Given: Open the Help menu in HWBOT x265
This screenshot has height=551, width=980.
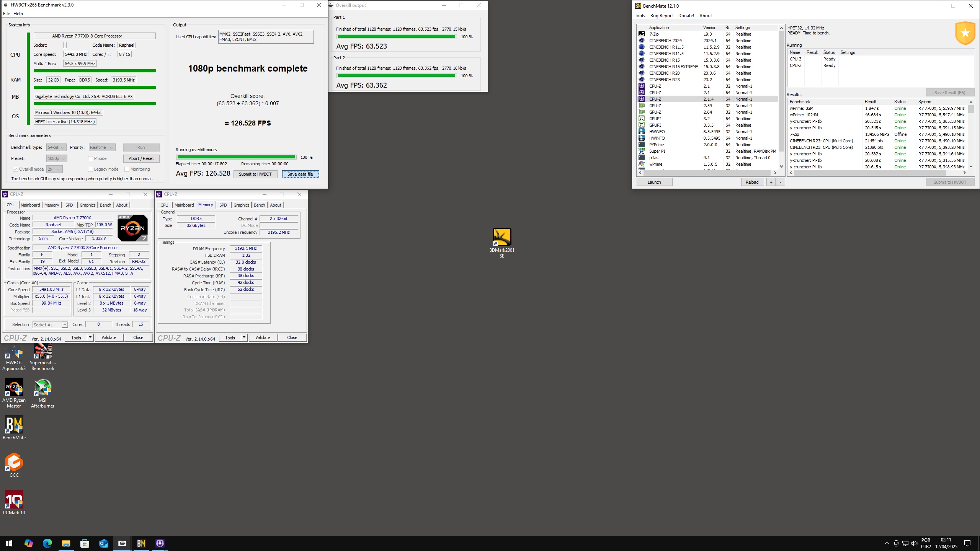Looking at the screenshot, I should tap(18, 14).
